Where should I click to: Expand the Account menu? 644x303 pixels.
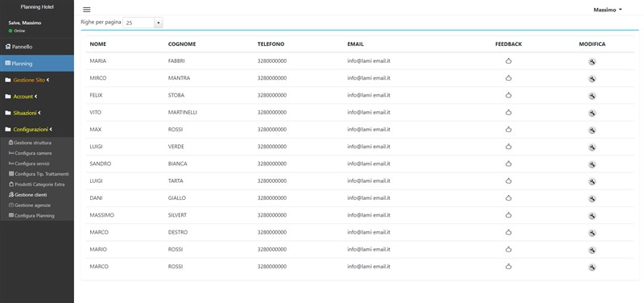(37, 97)
